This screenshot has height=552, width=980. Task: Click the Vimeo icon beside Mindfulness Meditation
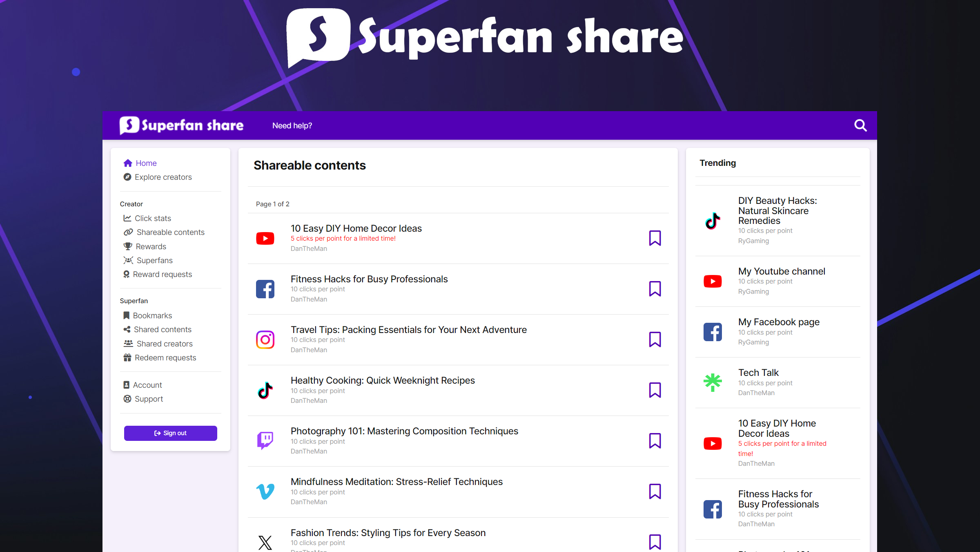point(265,492)
